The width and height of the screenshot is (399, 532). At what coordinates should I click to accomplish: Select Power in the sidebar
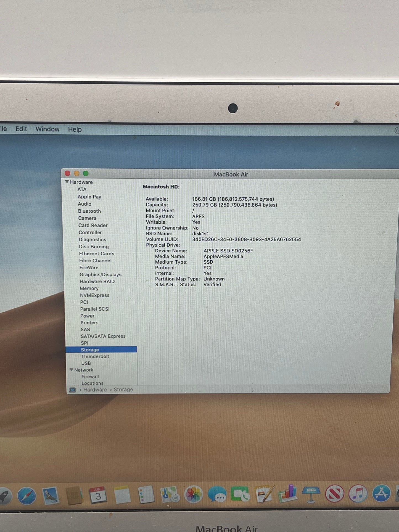point(88,316)
